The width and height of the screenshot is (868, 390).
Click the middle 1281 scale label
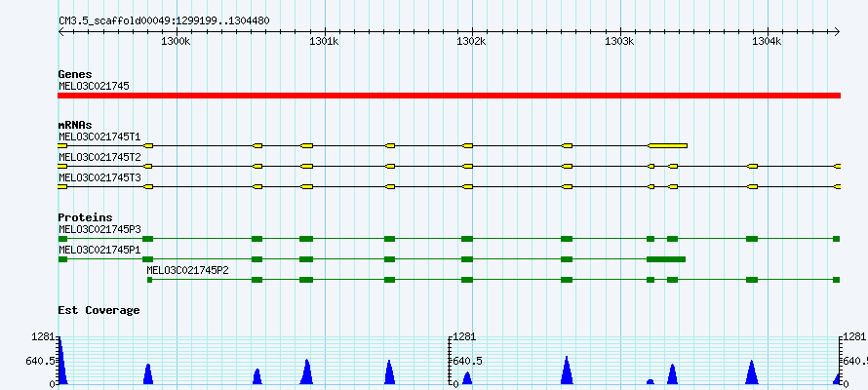[x=464, y=337]
